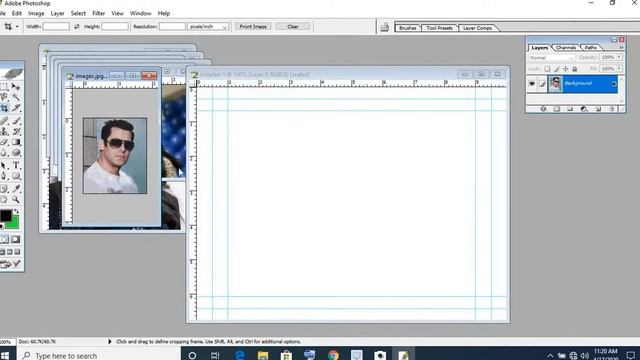
Task: Open the Filter menu
Action: [98, 13]
